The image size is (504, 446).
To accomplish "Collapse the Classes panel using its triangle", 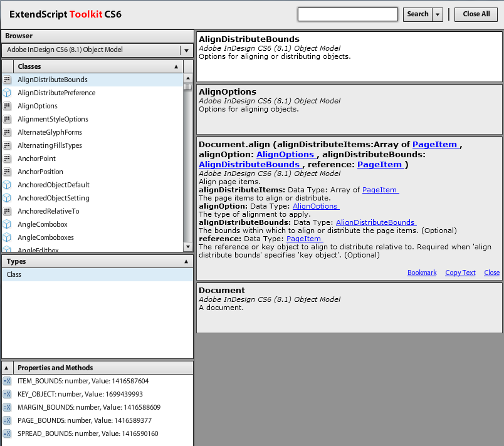I will point(176,67).
